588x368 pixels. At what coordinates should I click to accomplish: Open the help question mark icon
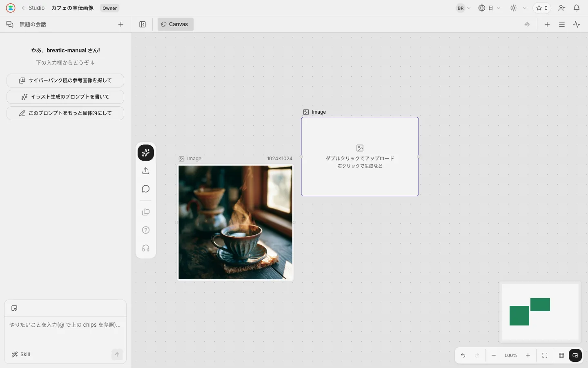(x=146, y=230)
